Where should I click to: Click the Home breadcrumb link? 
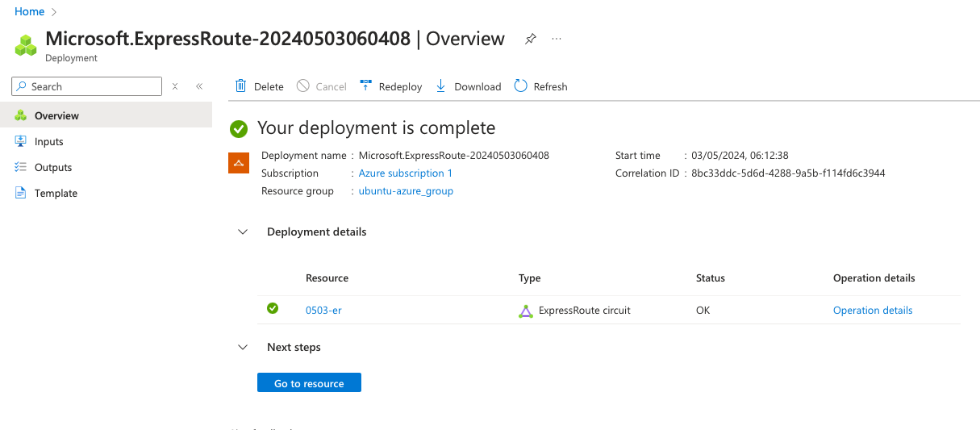(x=29, y=11)
